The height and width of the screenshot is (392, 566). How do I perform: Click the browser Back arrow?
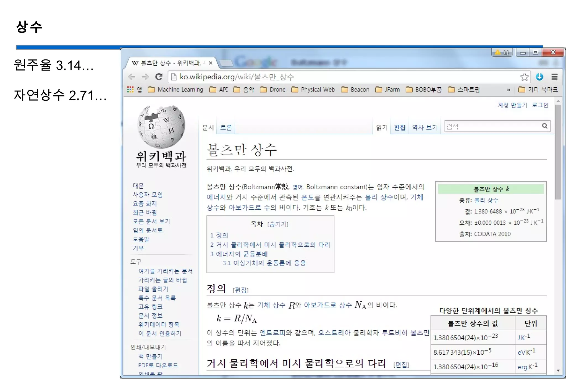coord(132,77)
